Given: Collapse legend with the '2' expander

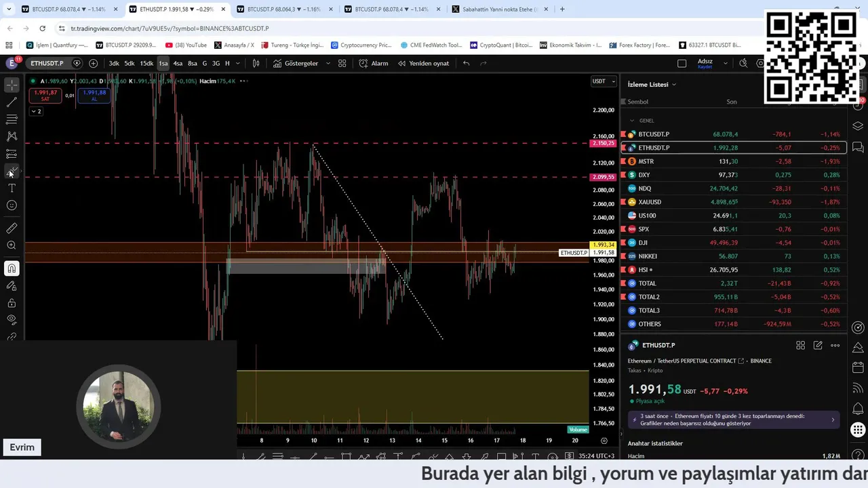Looking at the screenshot, I should [x=36, y=111].
